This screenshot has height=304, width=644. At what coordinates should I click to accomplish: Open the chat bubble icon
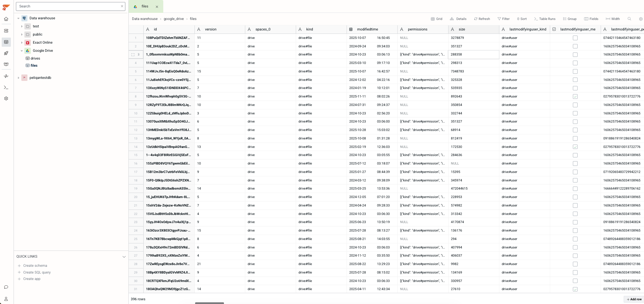(x=6, y=287)
